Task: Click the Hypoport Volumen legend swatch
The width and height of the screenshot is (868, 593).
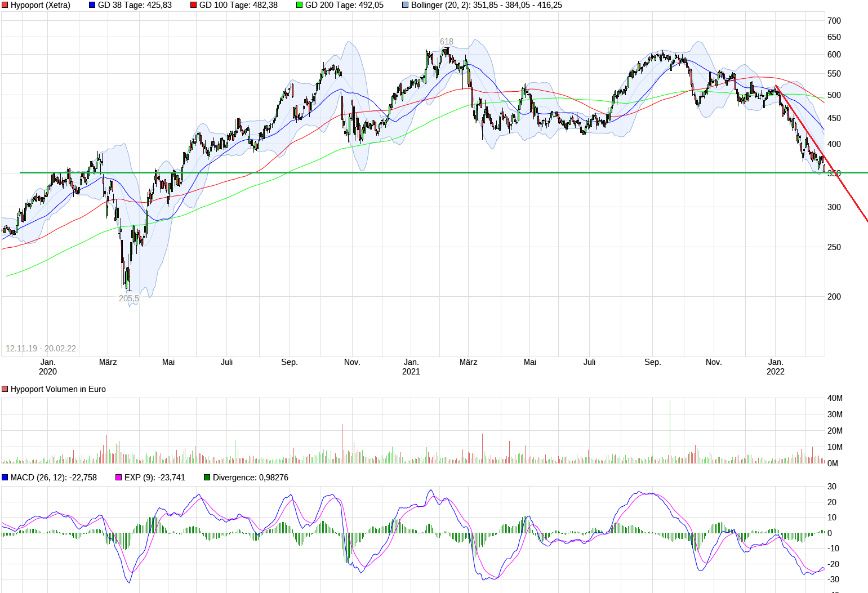Action: click(x=5, y=389)
